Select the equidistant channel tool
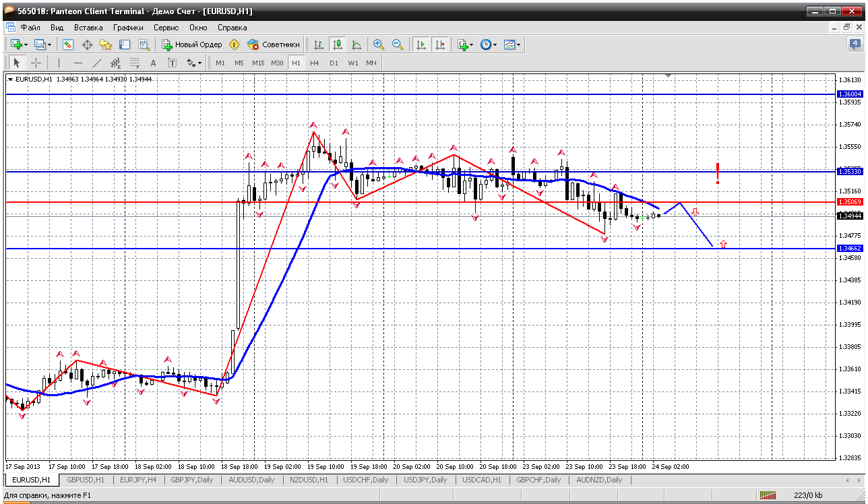The image size is (868, 504). 115,63
